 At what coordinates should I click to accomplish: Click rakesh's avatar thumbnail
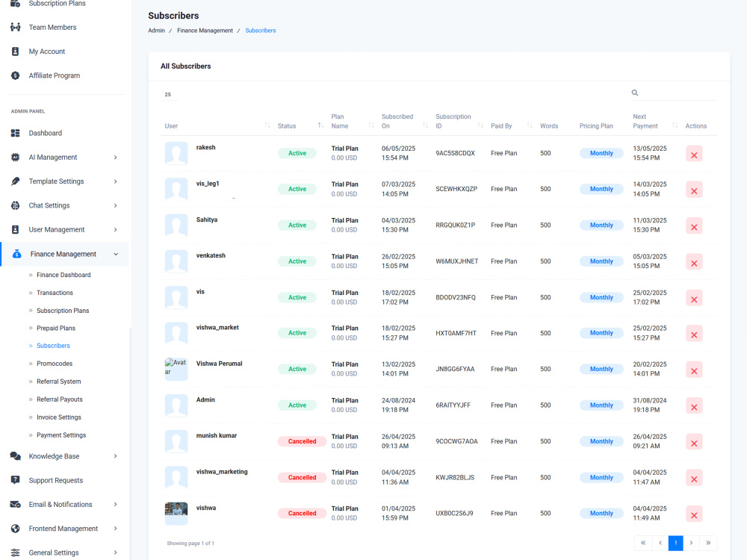pyautogui.click(x=176, y=153)
